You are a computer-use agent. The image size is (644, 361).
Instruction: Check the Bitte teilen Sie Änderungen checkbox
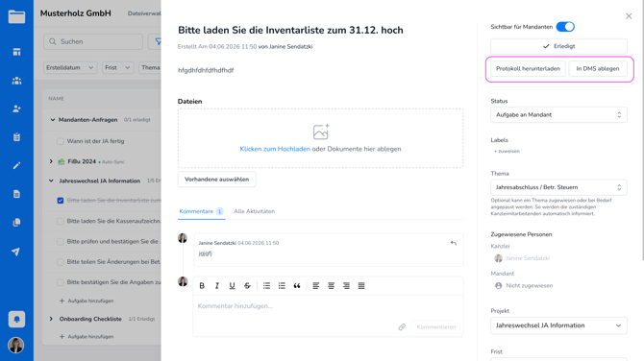click(61, 262)
